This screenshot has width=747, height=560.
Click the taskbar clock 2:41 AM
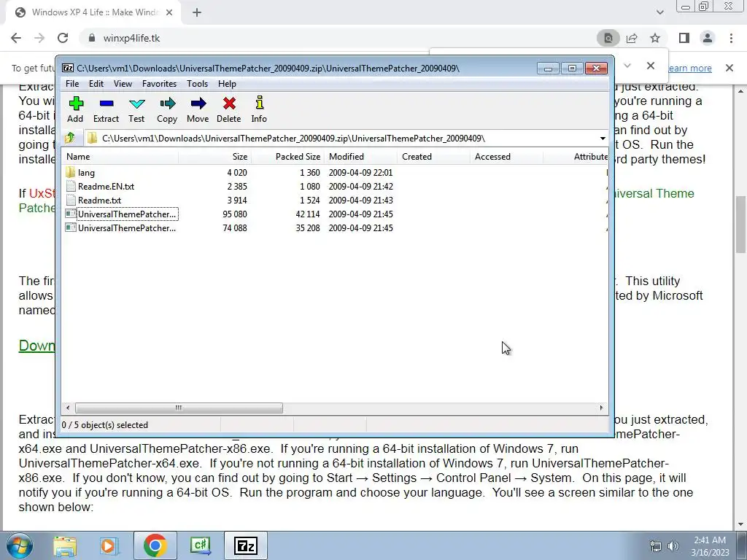(x=710, y=546)
